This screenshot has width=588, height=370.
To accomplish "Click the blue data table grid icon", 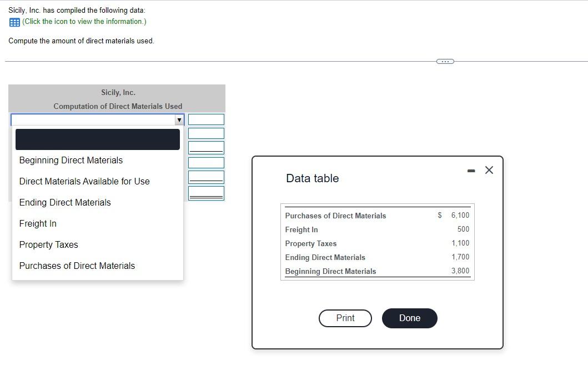I will pos(13,22).
